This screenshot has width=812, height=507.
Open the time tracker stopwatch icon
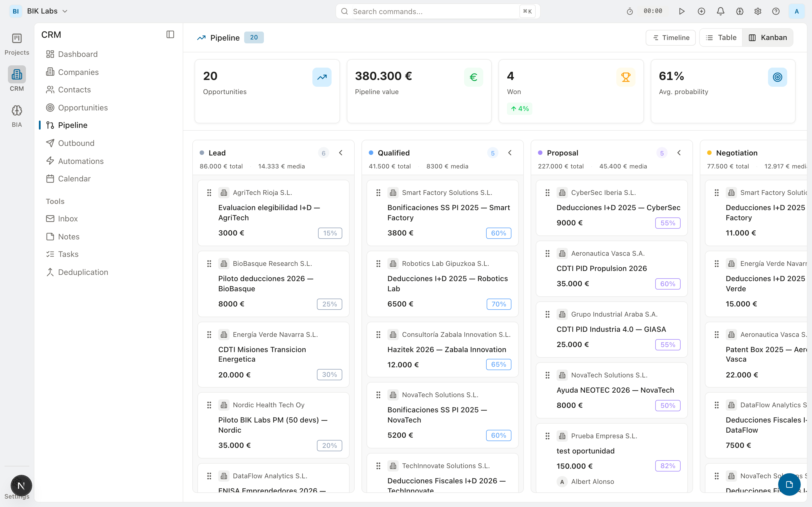pyautogui.click(x=630, y=11)
